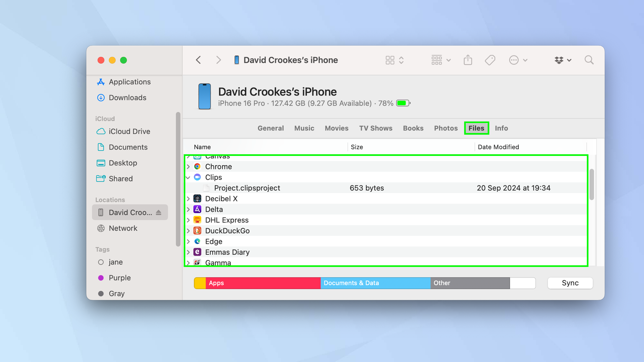Screen dimensions: 644x362
Task: Go back using the navigation arrow
Action: point(198,60)
